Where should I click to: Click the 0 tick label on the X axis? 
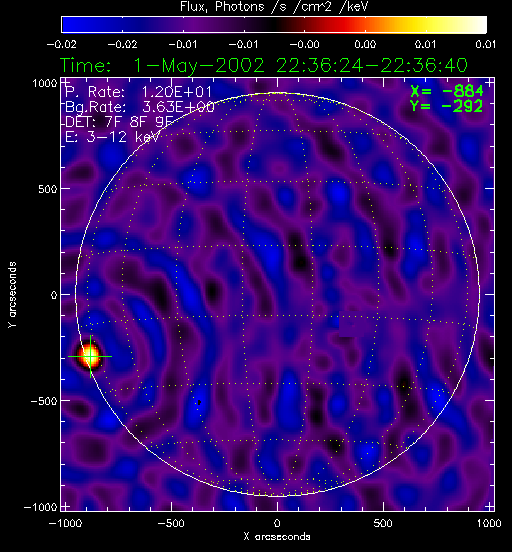(x=277, y=523)
